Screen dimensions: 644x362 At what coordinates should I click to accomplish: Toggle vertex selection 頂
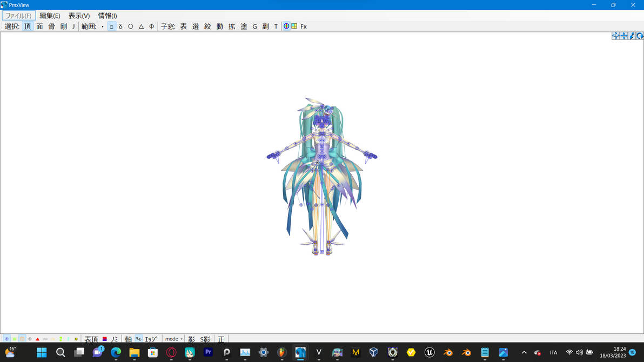28,26
